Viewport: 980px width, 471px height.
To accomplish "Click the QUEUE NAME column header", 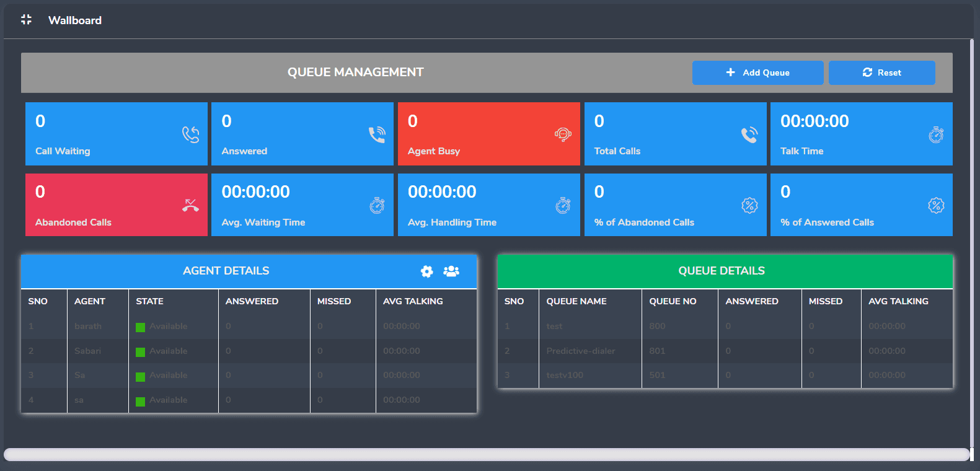I will (576, 301).
